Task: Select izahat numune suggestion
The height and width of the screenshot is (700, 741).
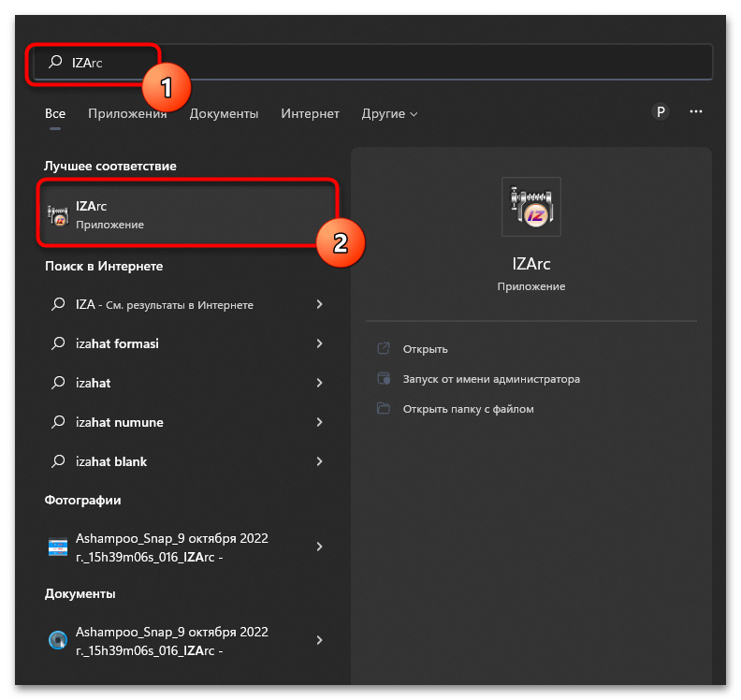Action: 120,422
